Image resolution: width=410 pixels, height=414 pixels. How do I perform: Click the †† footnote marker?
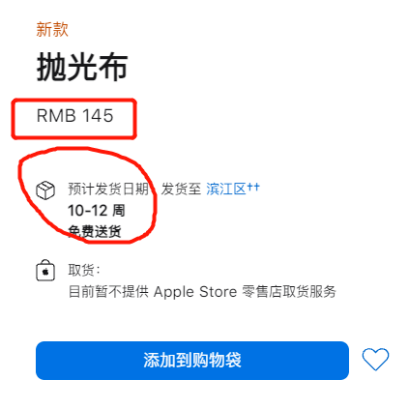[253, 187]
